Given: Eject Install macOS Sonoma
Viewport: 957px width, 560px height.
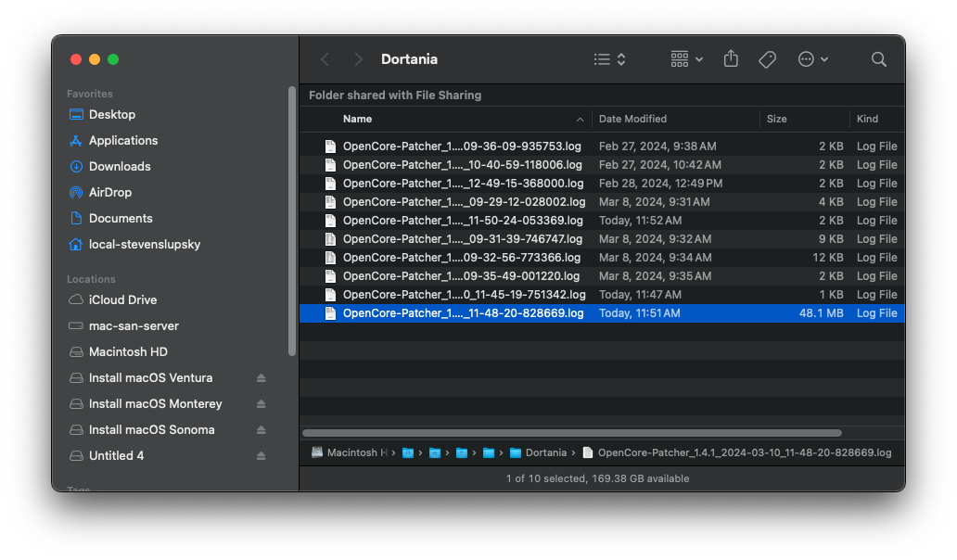Looking at the screenshot, I should pos(262,430).
